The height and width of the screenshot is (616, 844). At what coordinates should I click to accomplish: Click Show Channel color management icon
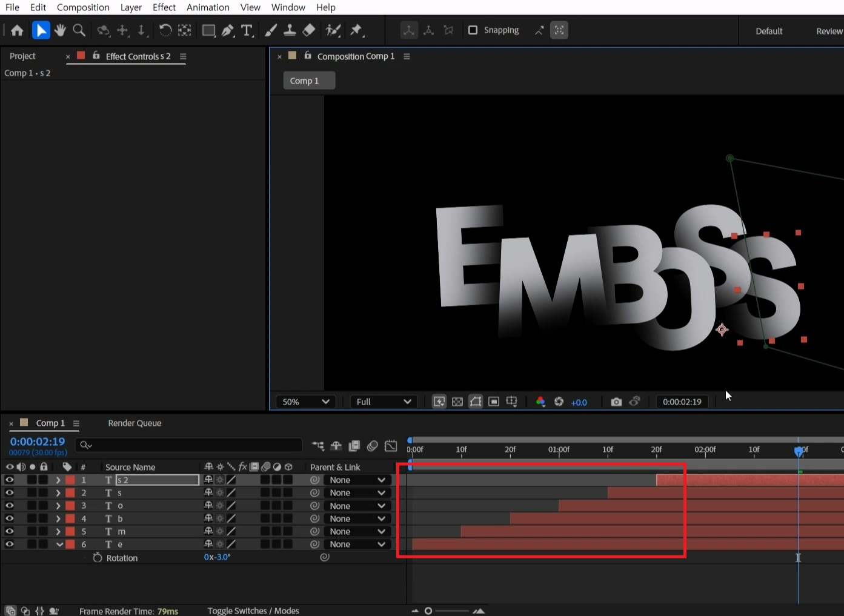click(540, 402)
